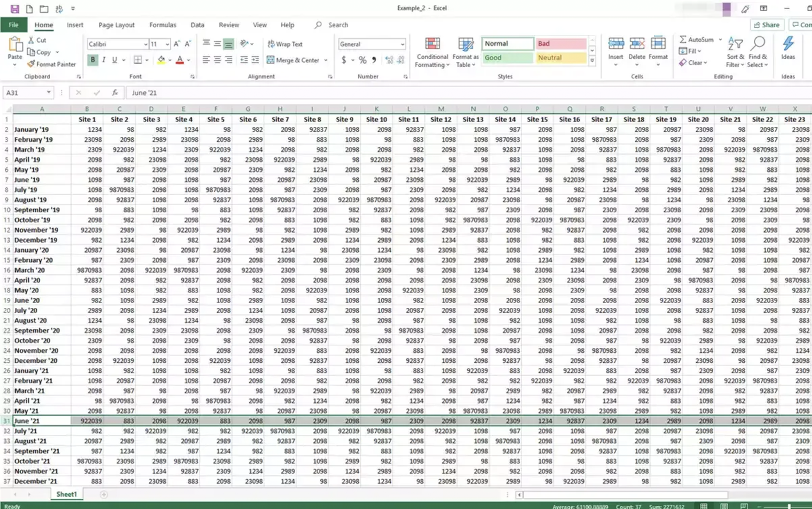Open Find & Select tool
812x509 pixels.
click(758, 52)
